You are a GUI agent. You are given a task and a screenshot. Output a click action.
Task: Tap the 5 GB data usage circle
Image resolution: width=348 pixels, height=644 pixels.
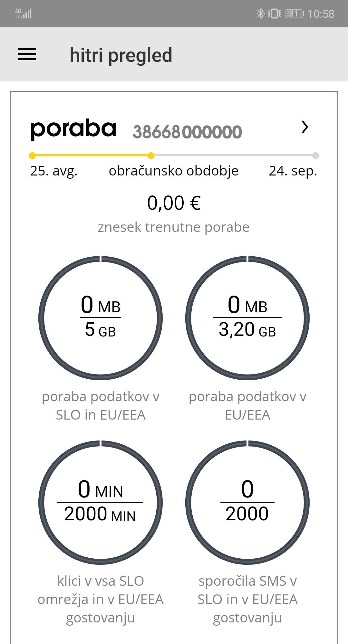click(101, 318)
